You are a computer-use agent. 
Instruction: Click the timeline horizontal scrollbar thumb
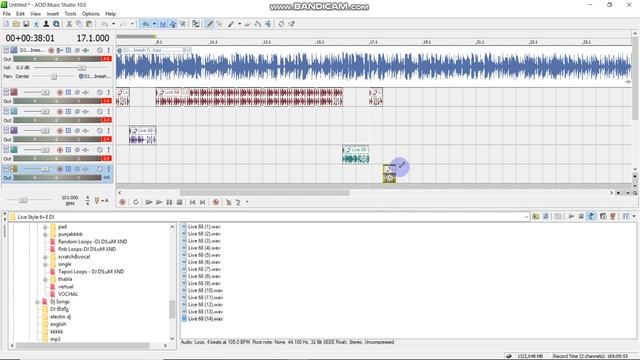pos(264,193)
